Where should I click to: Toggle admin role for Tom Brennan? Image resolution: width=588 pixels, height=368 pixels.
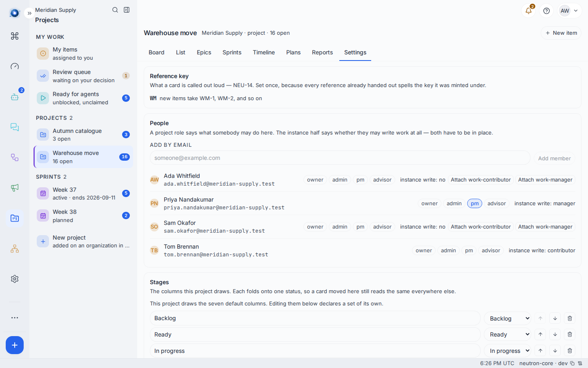point(448,251)
